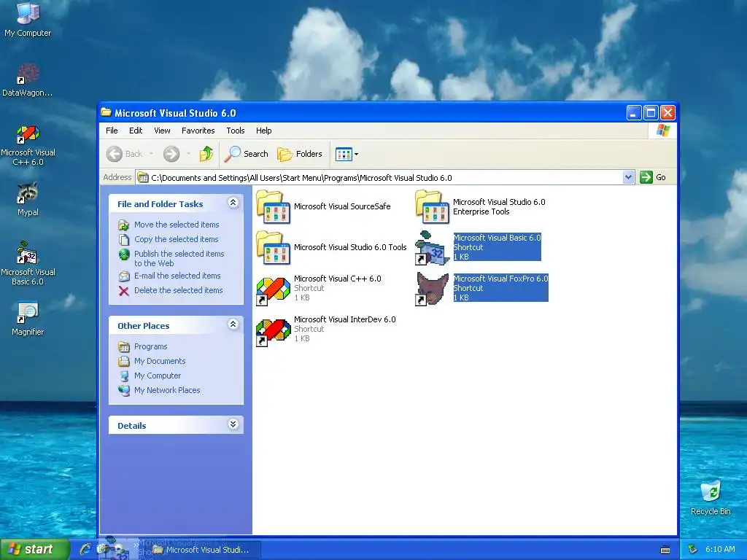Click the Microsoft Visual FoxPro 6.0 label text
This screenshot has height=560, width=747.
(500, 279)
